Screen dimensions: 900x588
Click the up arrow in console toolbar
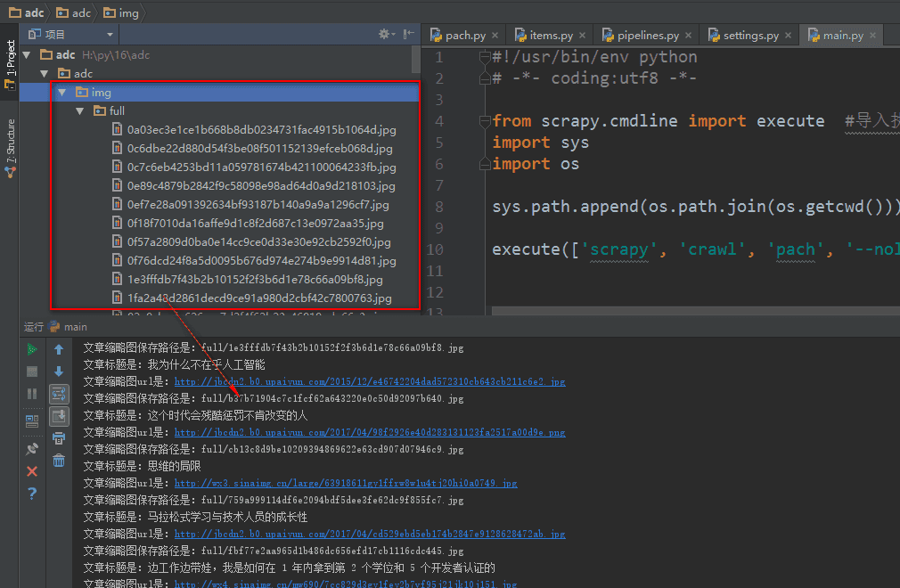(59, 349)
